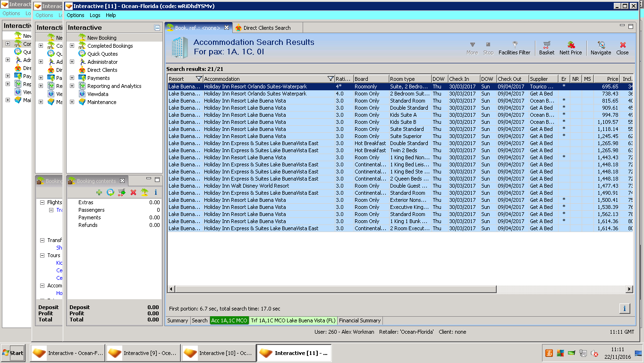Switch to the Summary bottom tab
Screen dimensions: 644x363
(x=178, y=320)
